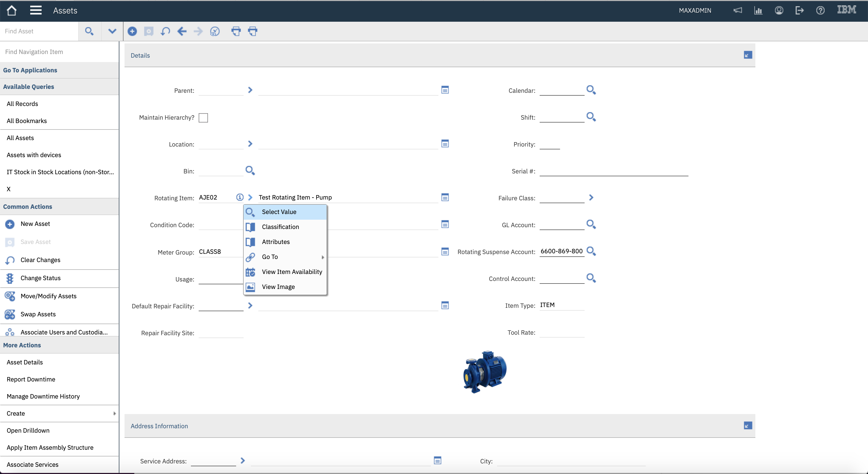
Task: Open the help question mark icon
Action: click(x=820, y=10)
